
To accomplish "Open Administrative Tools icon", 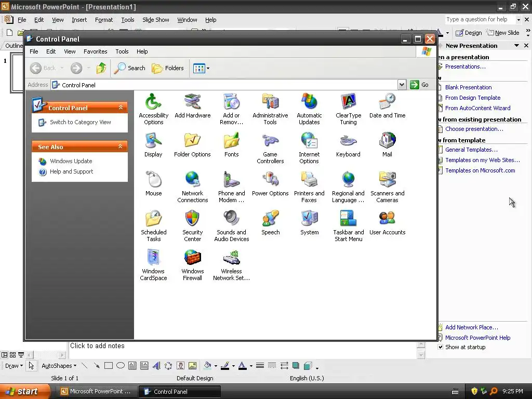I will 270,109.
